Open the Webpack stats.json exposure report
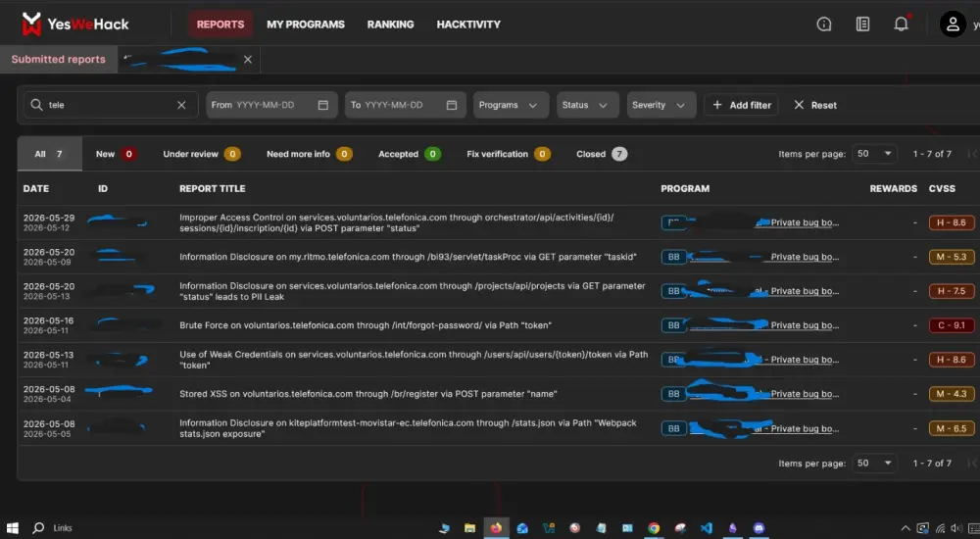The height and width of the screenshot is (539, 980). 408,428
